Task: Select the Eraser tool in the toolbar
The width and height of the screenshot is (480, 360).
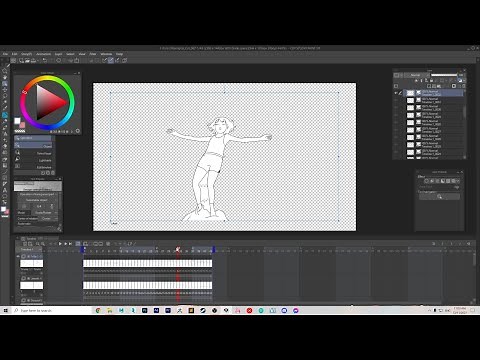Action: [4, 146]
